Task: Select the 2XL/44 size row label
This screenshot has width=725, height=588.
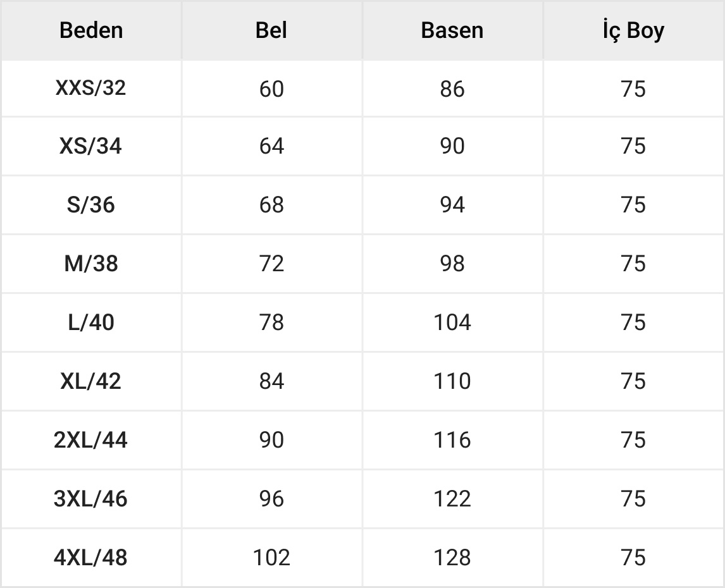Action: (91, 440)
